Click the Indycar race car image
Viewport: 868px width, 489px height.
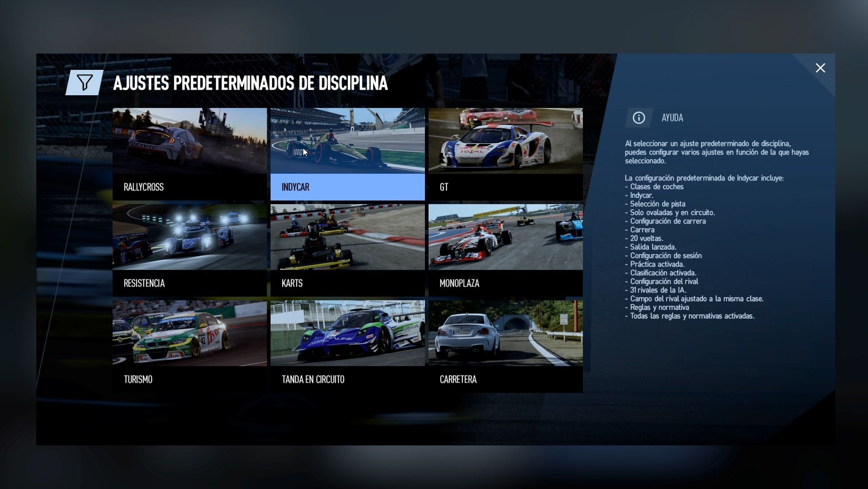[348, 141]
